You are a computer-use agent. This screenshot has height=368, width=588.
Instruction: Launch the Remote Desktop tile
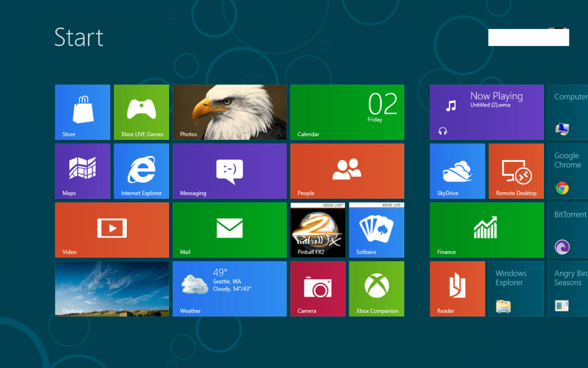(x=516, y=171)
